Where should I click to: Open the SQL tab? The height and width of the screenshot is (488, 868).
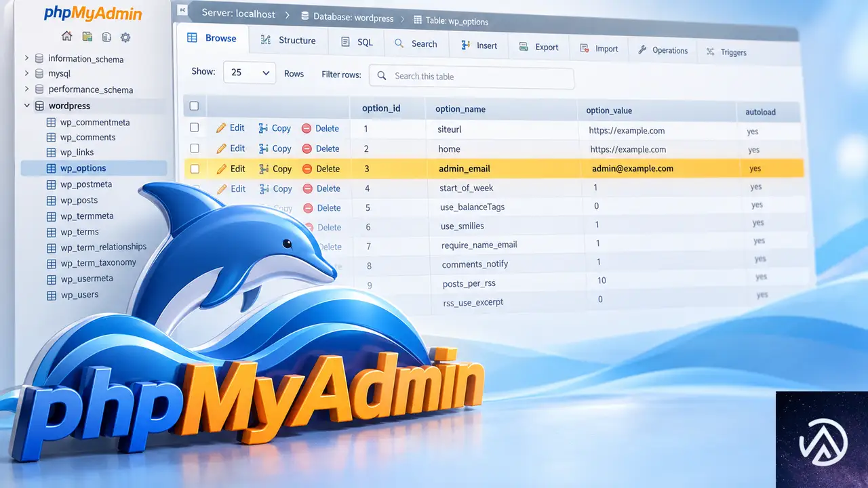tap(357, 42)
